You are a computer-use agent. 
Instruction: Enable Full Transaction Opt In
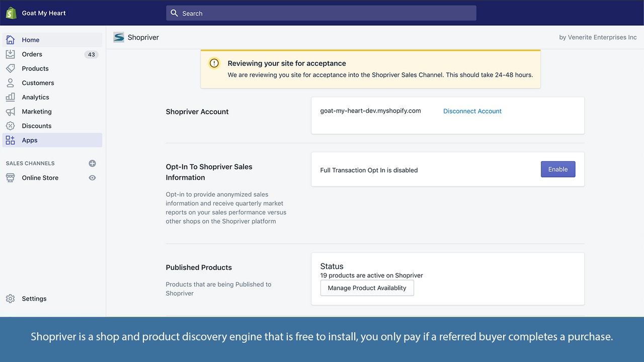pyautogui.click(x=558, y=169)
